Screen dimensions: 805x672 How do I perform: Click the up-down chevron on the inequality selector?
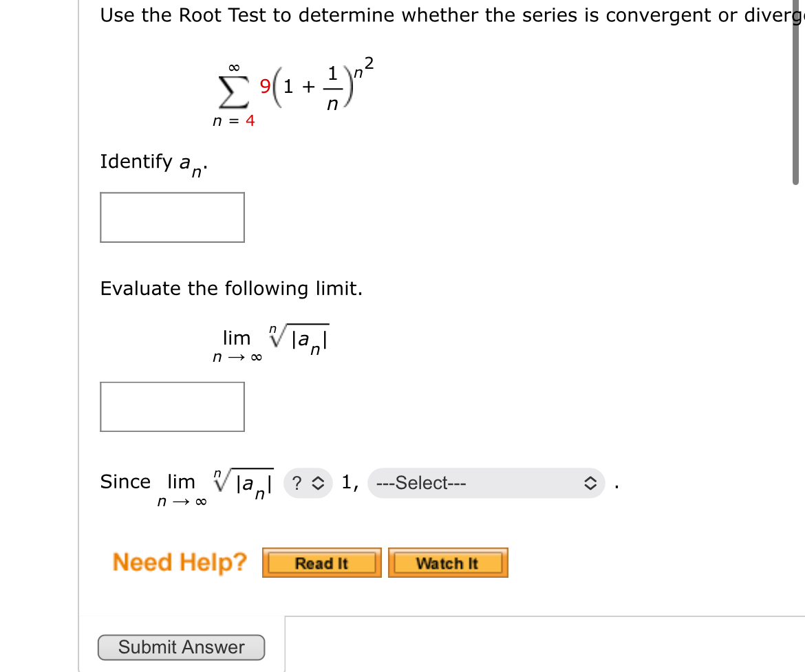pos(316,483)
